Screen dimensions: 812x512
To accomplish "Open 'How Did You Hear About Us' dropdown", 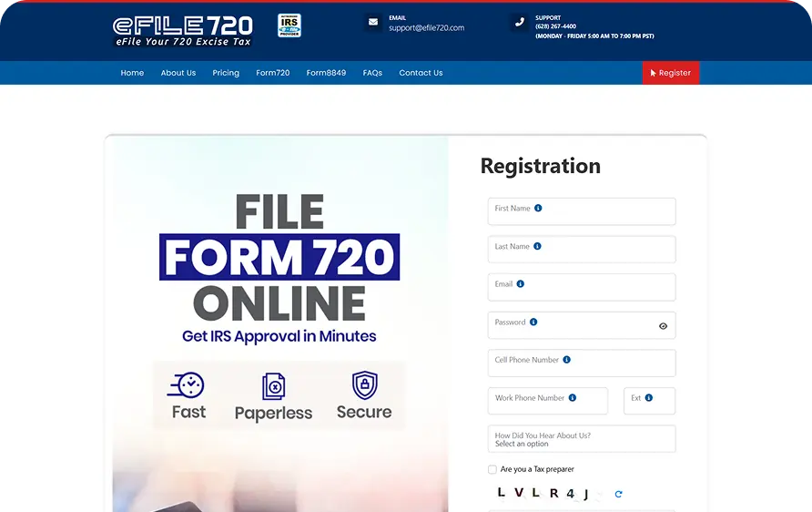I will pos(582,439).
